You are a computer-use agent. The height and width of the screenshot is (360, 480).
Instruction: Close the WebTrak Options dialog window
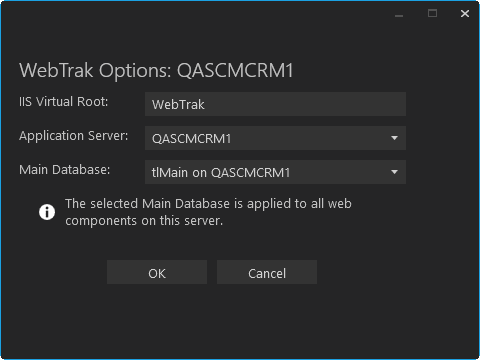[465, 14]
